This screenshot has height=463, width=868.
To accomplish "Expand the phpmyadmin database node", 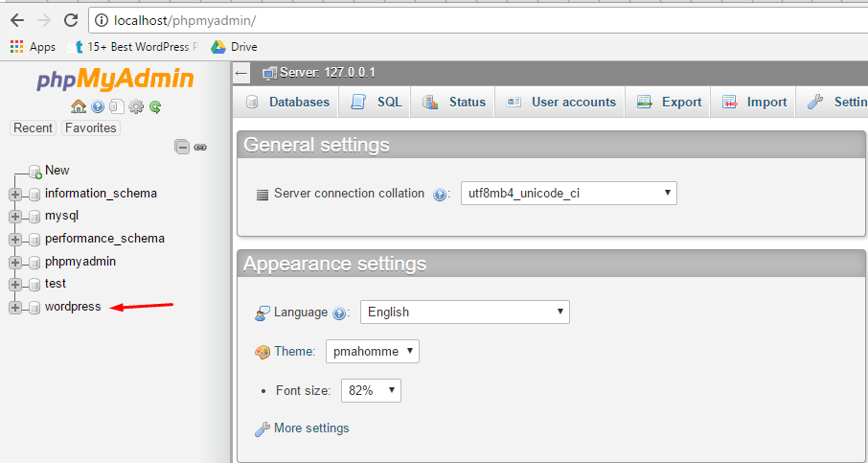I will click(x=15, y=262).
